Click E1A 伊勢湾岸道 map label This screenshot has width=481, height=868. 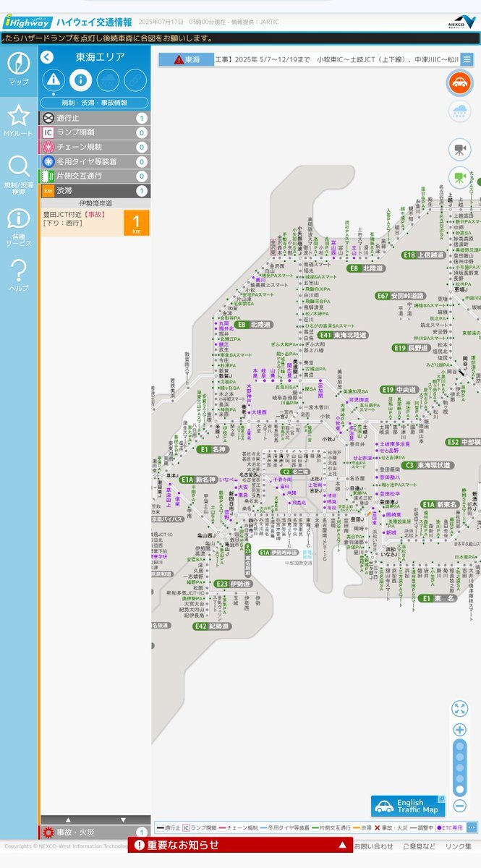click(x=278, y=552)
